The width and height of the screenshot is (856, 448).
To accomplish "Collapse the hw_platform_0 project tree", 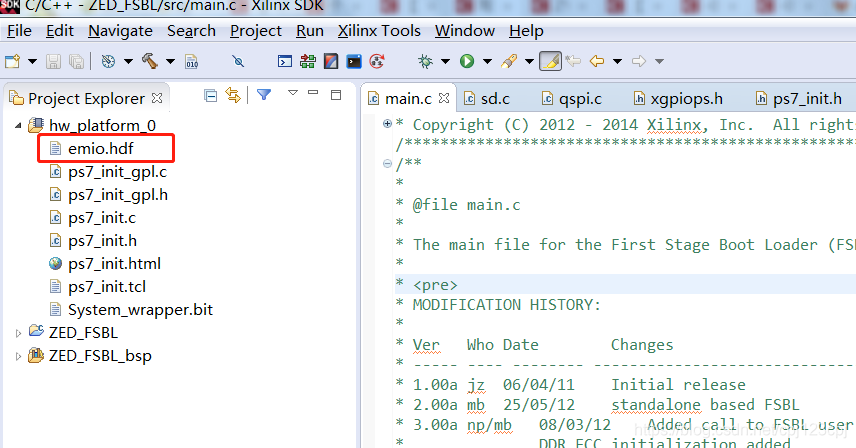I will coord(18,126).
